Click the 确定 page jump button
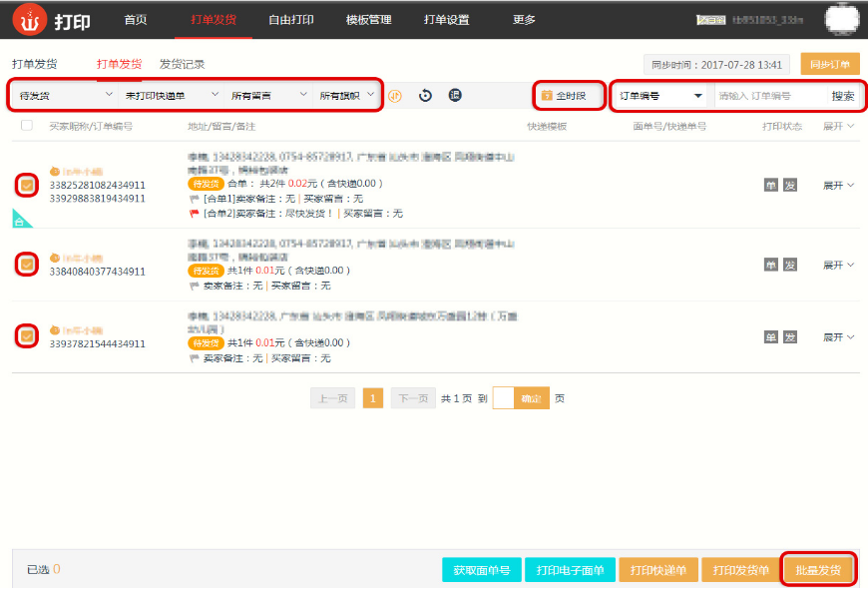Image resolution: width=868 pixels, height=596 pixels. coord(532,398)
